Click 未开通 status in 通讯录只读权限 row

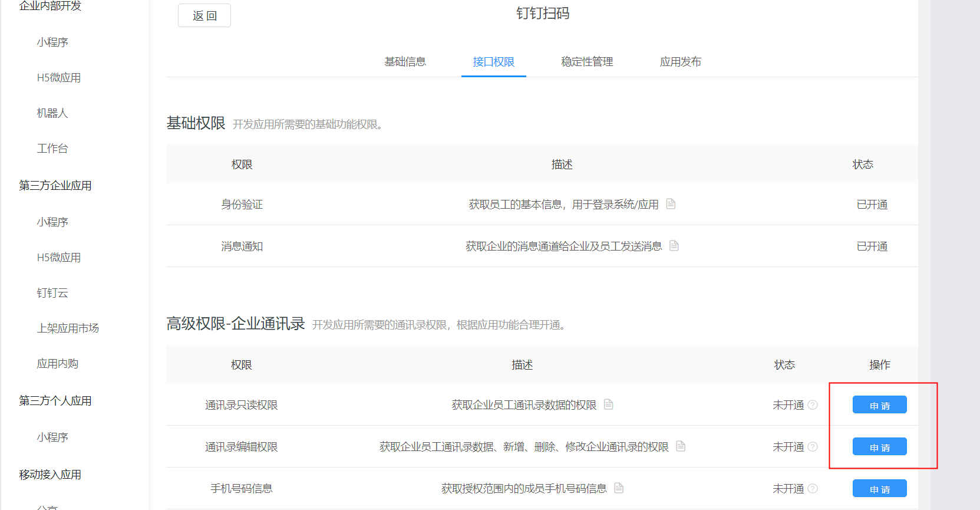(x=788, y=405)
